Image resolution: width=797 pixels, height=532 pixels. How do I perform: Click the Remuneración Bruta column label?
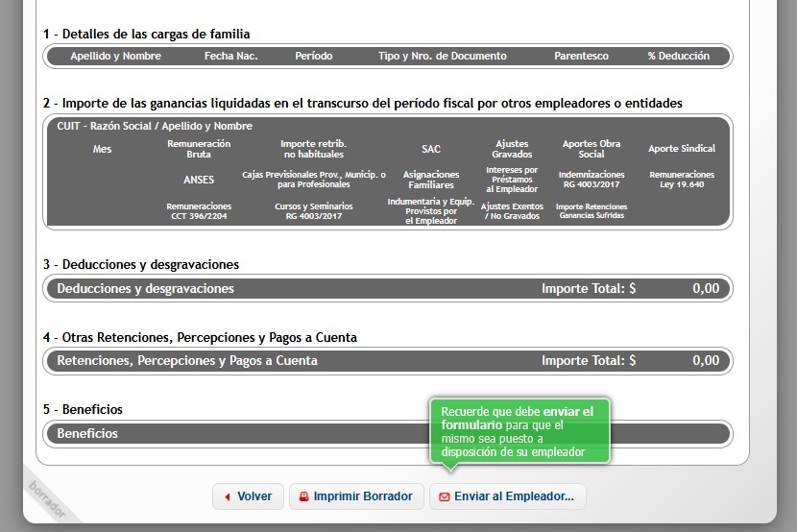coord(199,149)
